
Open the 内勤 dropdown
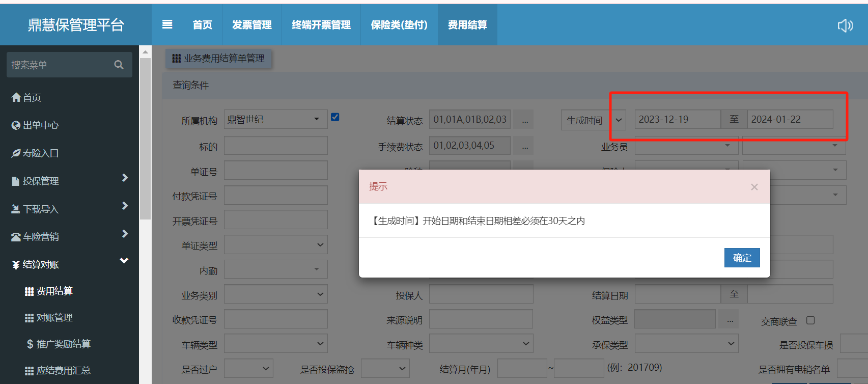(x=275, y=269)
